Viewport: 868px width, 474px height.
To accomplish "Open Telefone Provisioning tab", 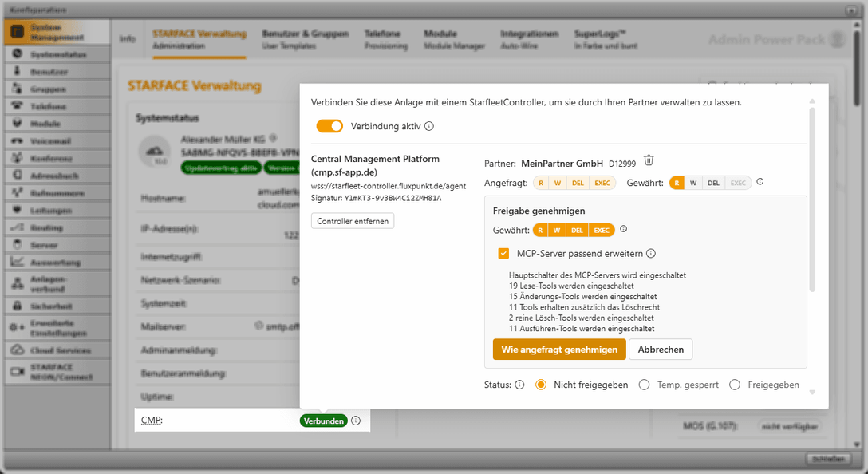I will pos(386,39).
